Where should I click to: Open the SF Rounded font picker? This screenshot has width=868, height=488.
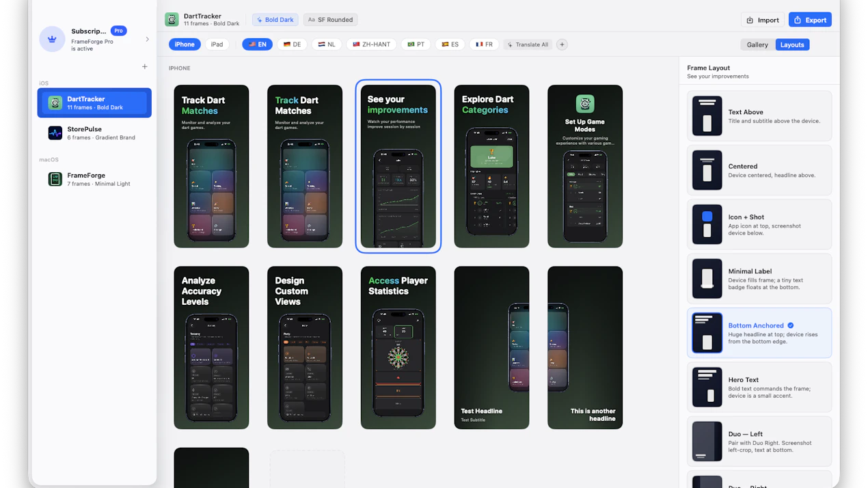click(331, 20)
